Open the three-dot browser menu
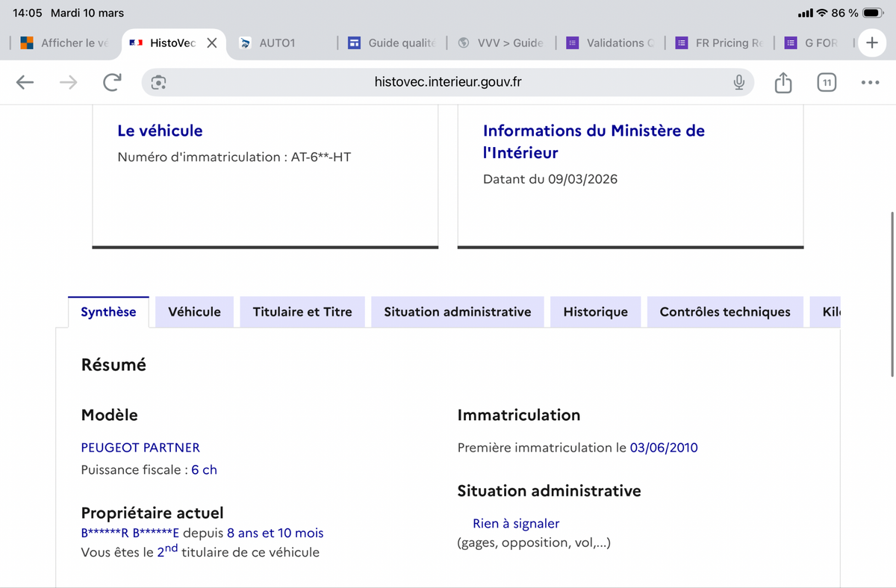 (870, 83)
